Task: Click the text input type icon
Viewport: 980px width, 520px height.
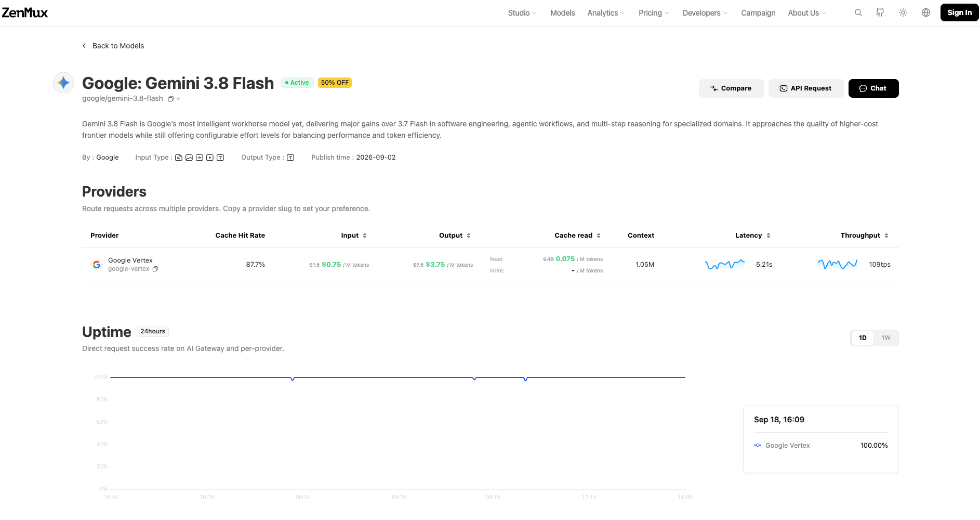Action: 220,158
